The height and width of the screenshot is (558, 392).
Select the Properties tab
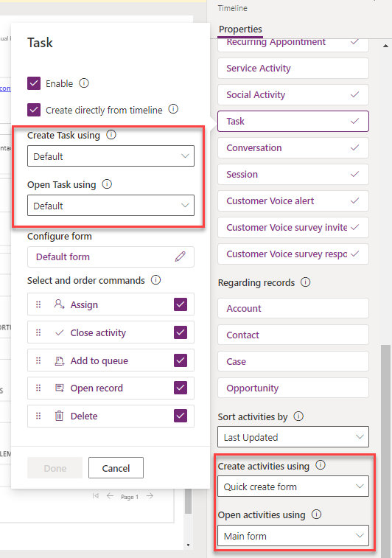(240, 29)
